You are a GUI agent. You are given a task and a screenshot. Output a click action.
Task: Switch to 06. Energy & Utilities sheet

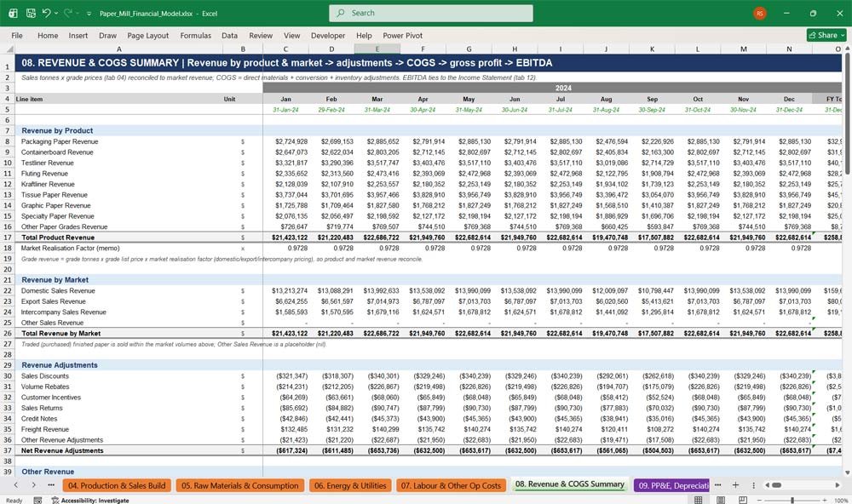click(x=350, y=485)
